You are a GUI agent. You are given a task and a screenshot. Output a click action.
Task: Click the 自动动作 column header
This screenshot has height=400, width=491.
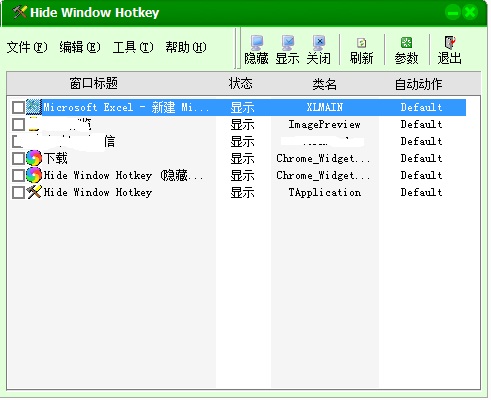click(419, 83)
